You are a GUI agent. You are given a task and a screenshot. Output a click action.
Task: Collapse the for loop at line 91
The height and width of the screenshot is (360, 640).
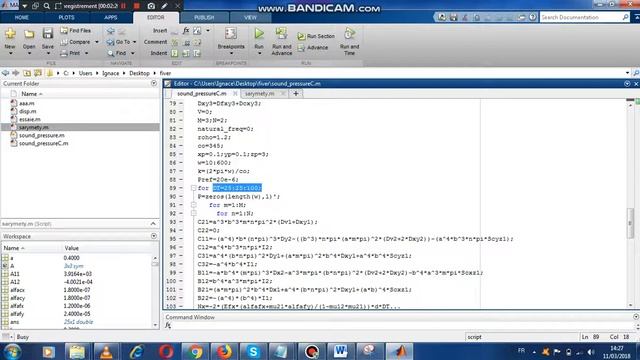pyautogui.click(x=193, y=205)
